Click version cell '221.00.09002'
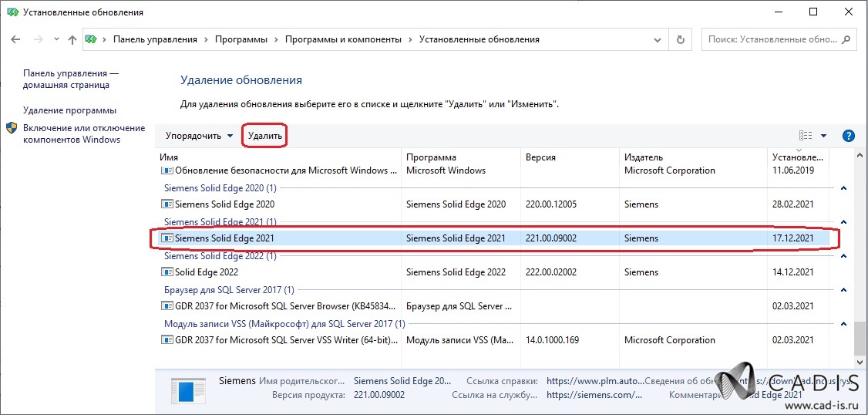The height and width of the screenshot is (415, 868). 551,238
